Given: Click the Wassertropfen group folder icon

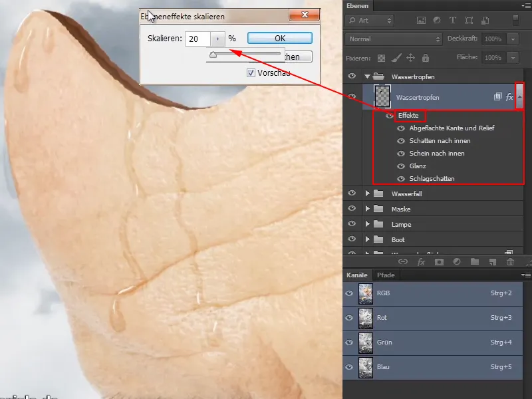Looking at the screenshot, I should point(378,76).
